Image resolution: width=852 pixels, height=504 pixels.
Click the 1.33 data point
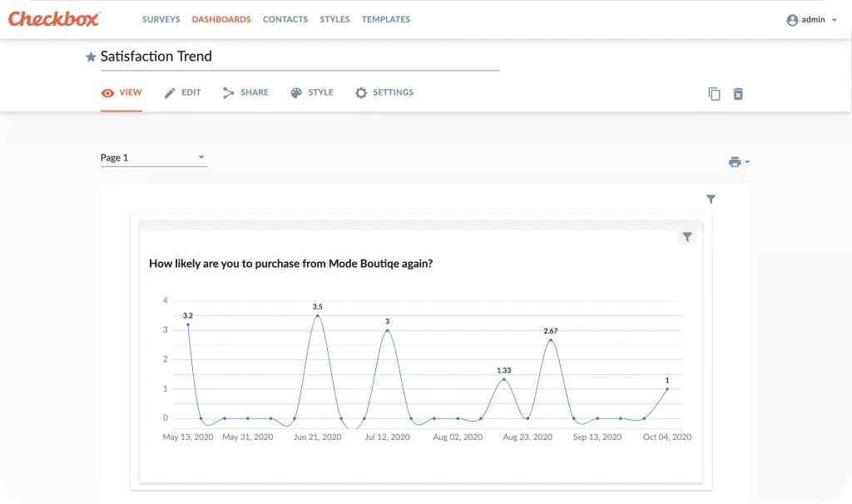pyautogui.click(x=503, y=379)
